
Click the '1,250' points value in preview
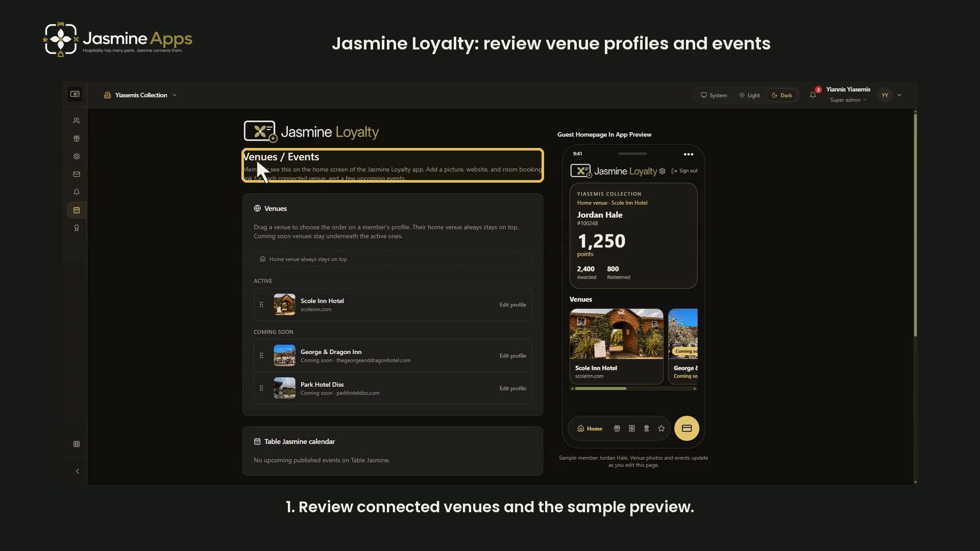[x=601, y=241]
